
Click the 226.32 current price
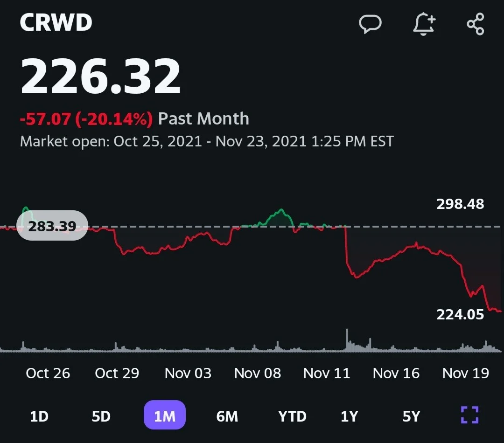100,76
